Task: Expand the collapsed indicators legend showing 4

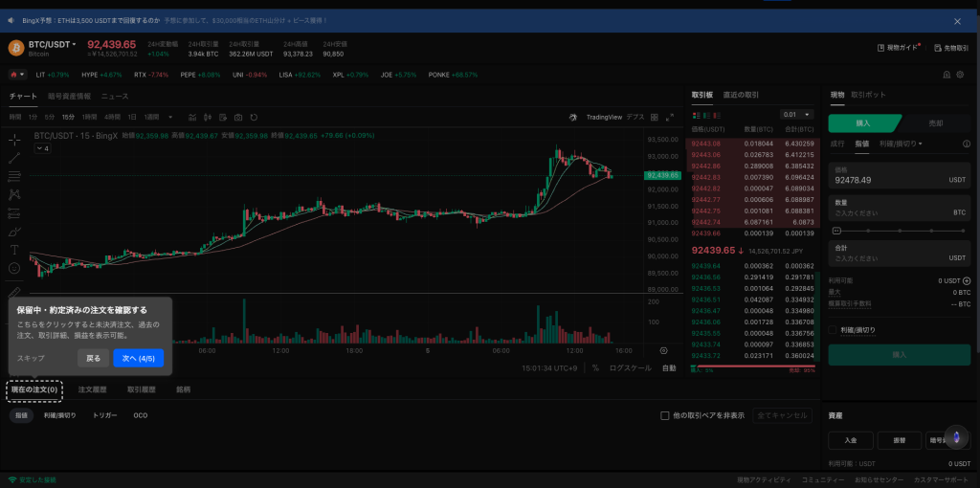Action: [41, 149]
